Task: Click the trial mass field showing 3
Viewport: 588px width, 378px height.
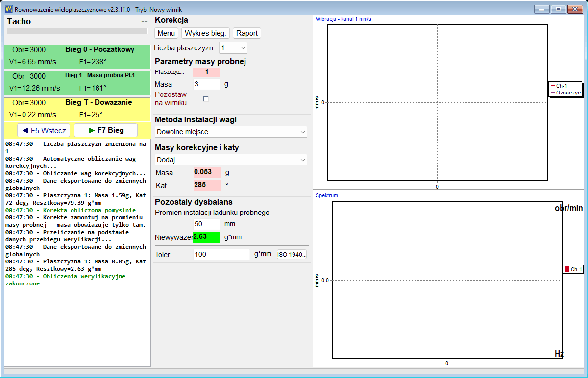Action: click(x=207, y=84)
